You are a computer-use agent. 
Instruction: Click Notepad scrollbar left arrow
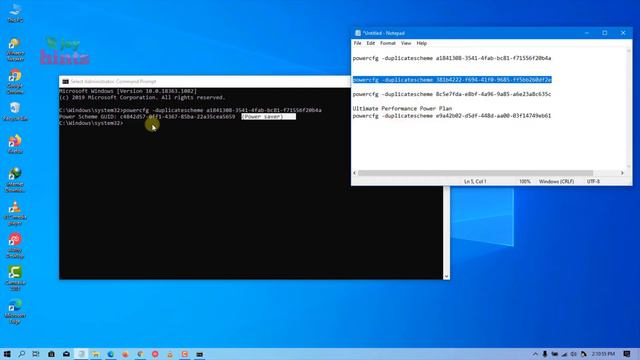tap(354, 173)
